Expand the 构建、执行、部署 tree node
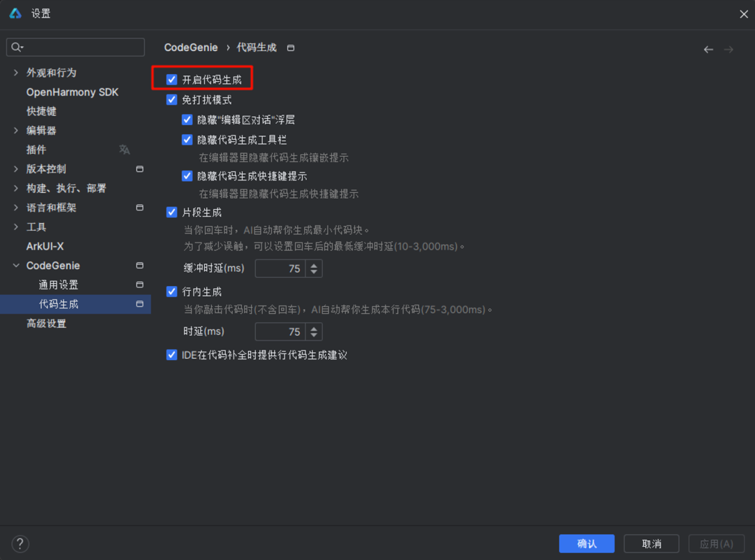755x560 pixels. point(16,188)
